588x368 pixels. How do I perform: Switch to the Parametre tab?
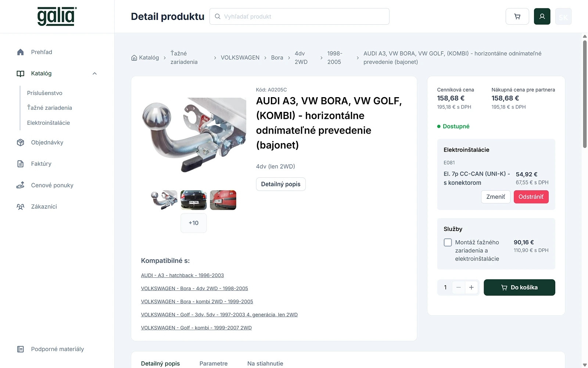(214, 364)
